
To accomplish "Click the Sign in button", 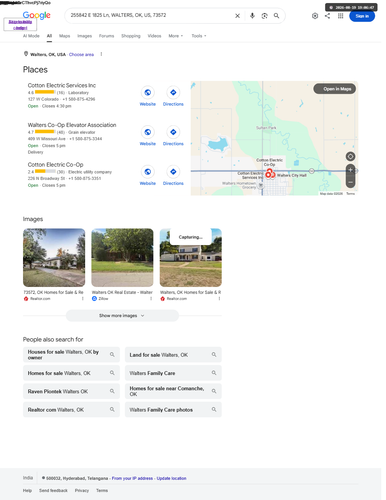I will click(362, 16).
